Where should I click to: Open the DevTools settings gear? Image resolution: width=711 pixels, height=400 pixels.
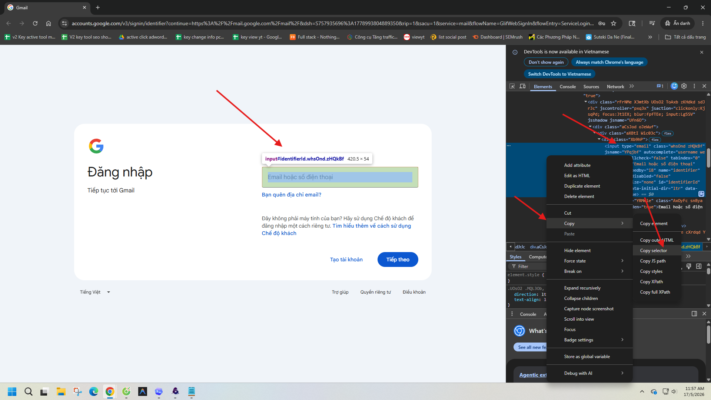684,86
